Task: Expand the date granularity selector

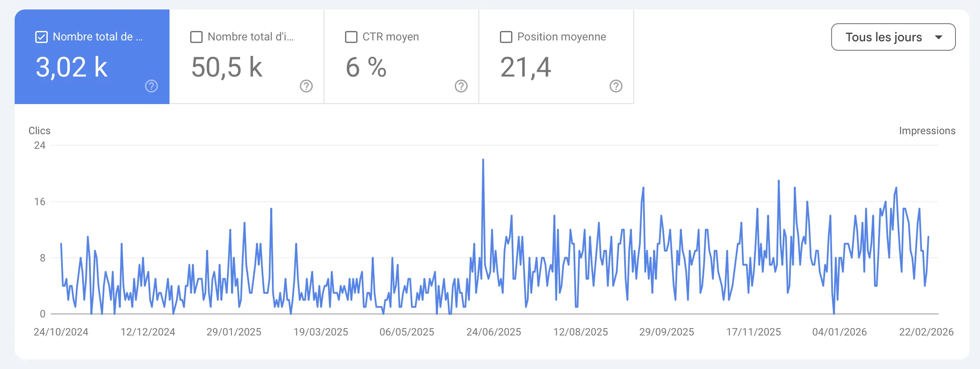Action: click(x=893, y=37)
